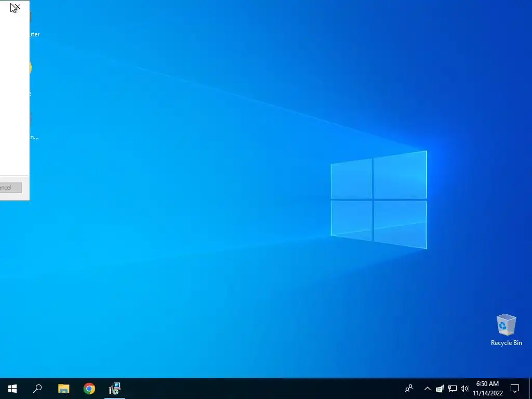Select the Recycle Bin desktop icon
The image size is (532, 399).
[506, 330]
